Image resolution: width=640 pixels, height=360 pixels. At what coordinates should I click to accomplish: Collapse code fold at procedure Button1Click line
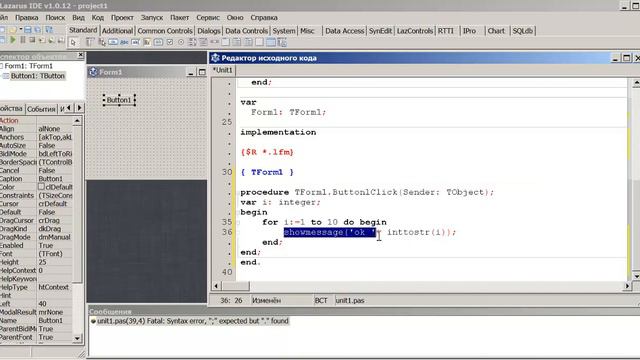click(x=238, y=192)
